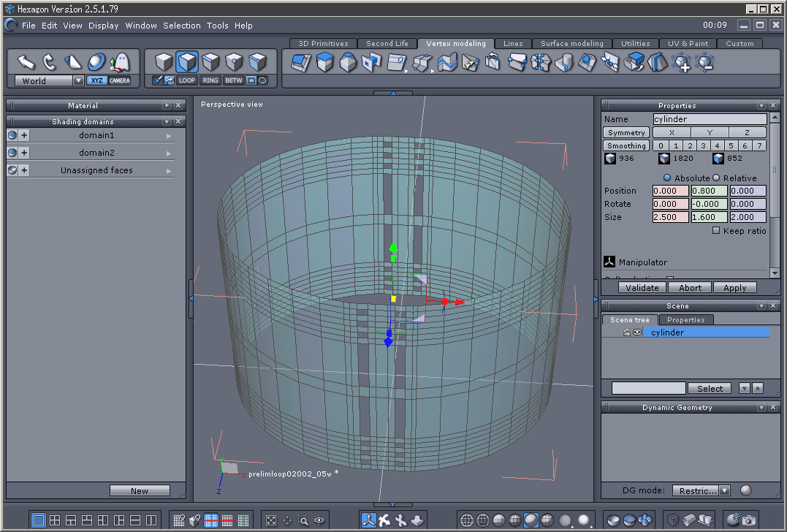Open the Selection menu

tap(181, 26)
